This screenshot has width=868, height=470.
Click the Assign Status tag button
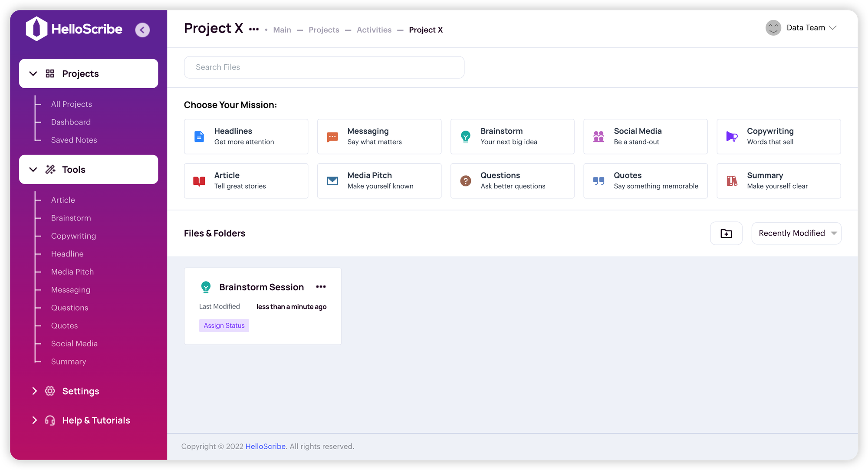pyautogui.click(x=224, y=325)
